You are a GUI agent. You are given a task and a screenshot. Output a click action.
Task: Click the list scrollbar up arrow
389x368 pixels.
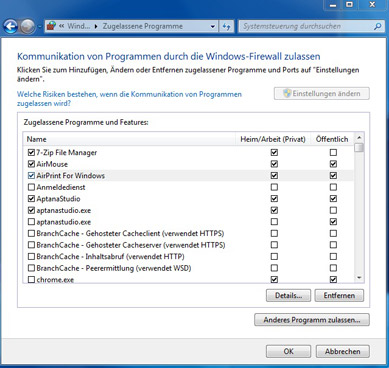[x=359, y=137]
